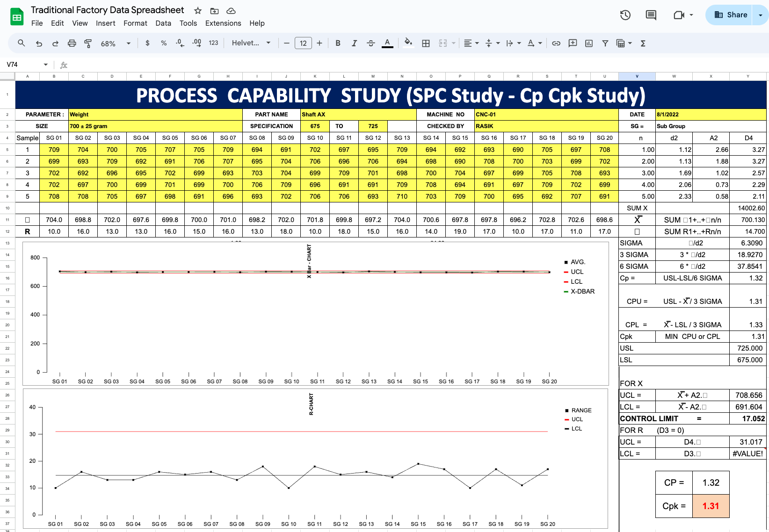
Task: Open the comments panel icon
Action: pyautogui.click(x=651, y=15)
